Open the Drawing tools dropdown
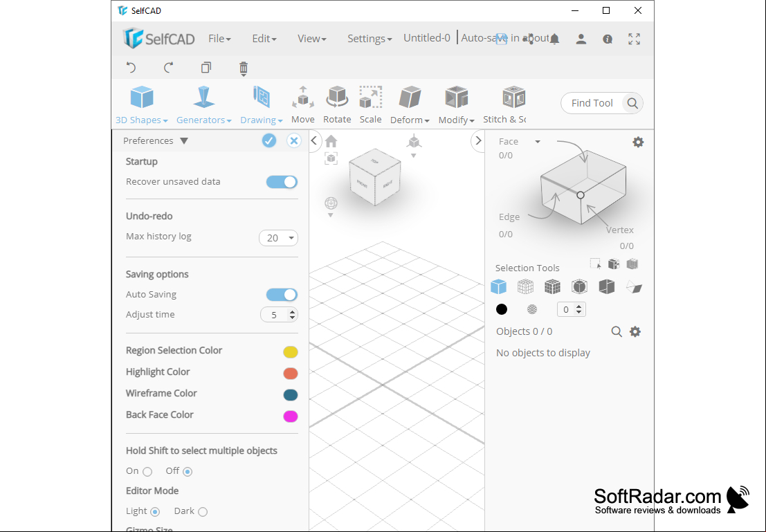Viewport: 766px width, 532px height. point(262,104)
